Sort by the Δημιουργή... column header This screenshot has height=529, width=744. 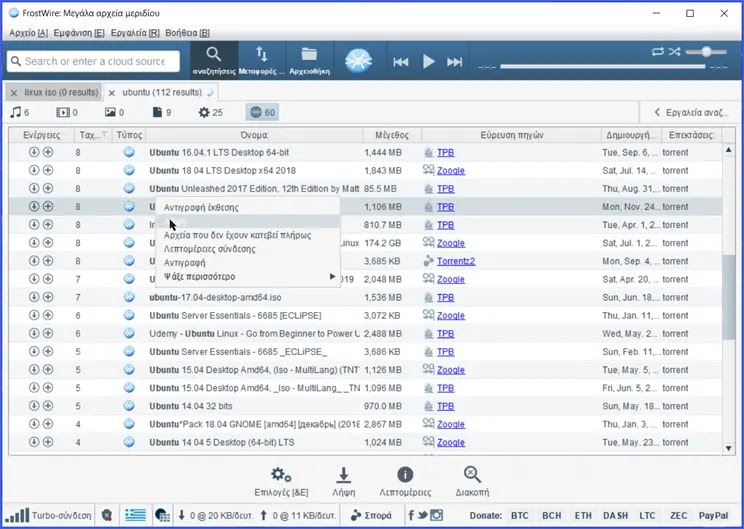pyautogui.click(x=631, y=135)
